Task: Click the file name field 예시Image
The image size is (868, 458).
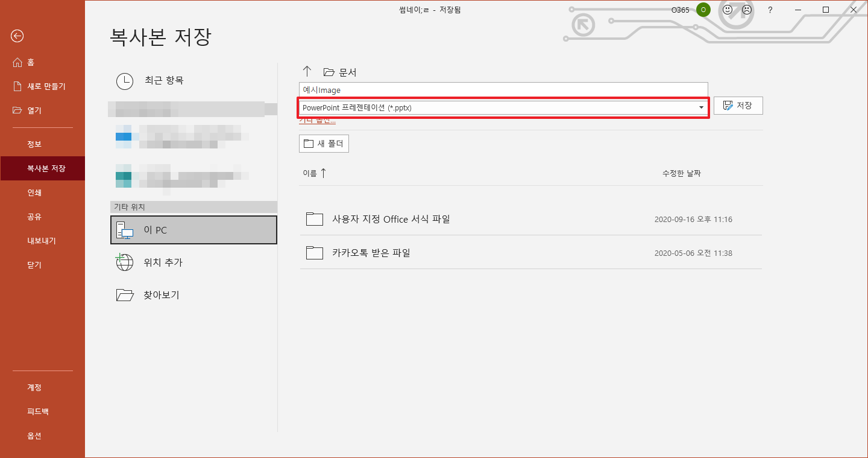Action: pos(503,90)
